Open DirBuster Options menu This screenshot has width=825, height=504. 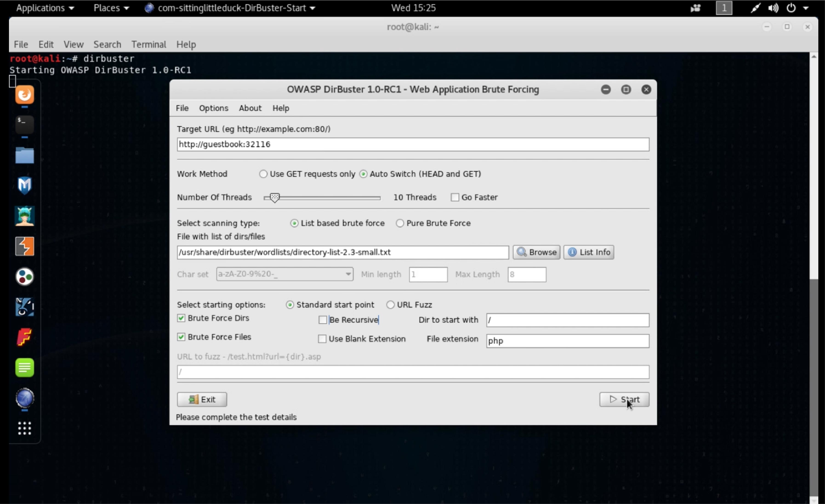pyautogui.click(x=214, y=108)
